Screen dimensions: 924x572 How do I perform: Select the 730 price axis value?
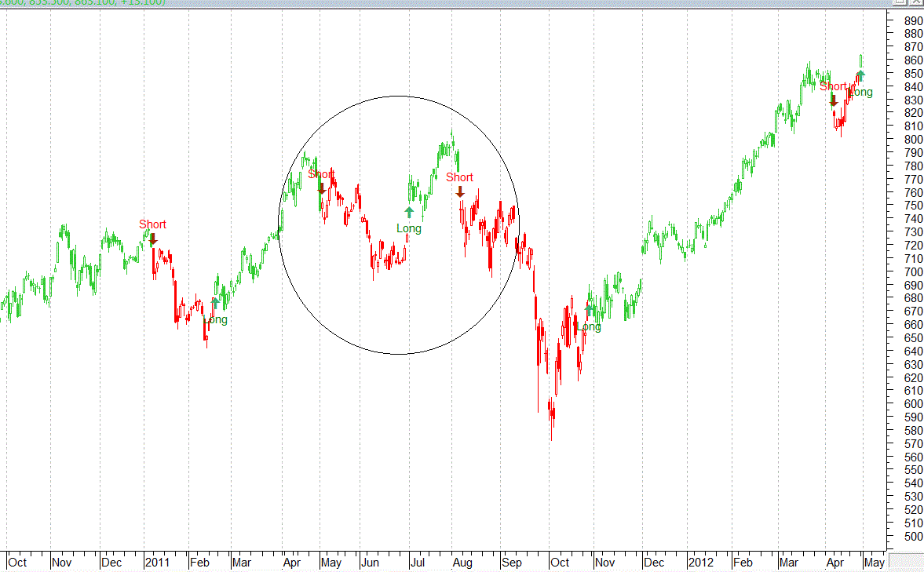[x=913, y=232]
